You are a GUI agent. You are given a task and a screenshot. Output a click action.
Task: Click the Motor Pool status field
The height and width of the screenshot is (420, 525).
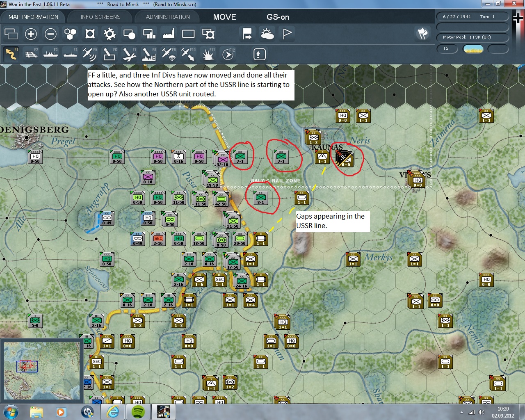(x=472, y=37)
